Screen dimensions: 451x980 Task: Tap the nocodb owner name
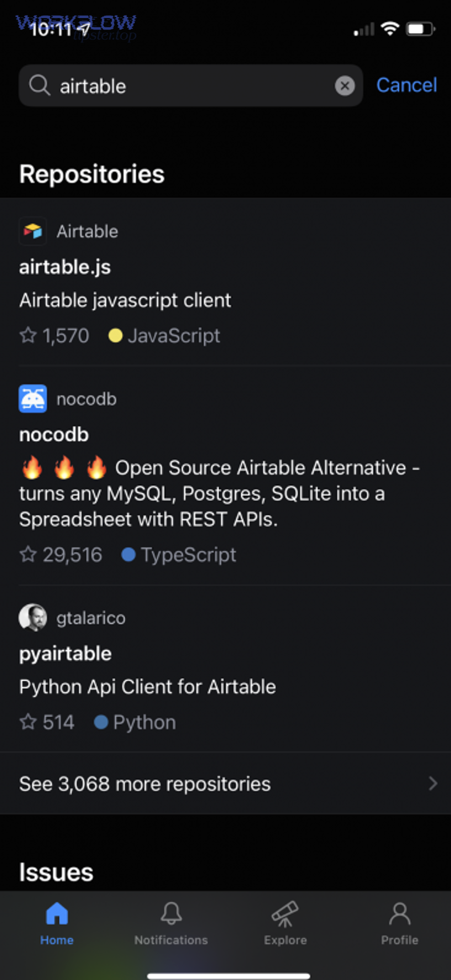86,399
